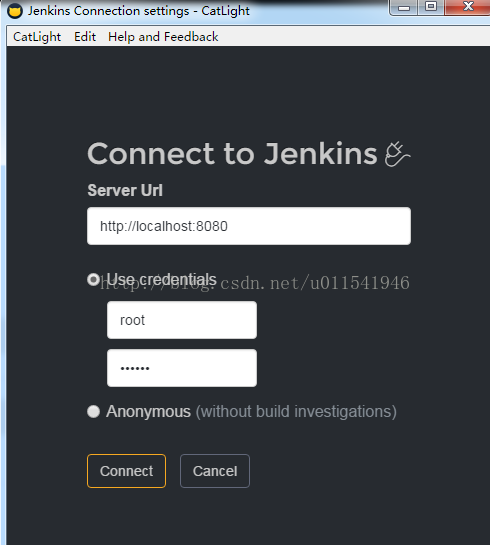Image resolution: width=490 pixels, height=545 pixels.
Task: Click the '(without build investigations)' text
Action: [296, 412]
